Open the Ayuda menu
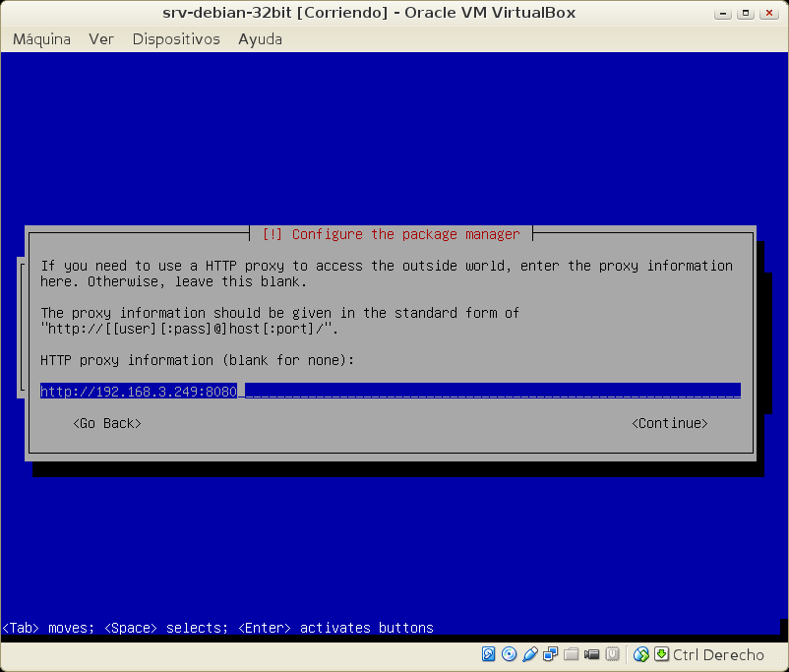 (260, 39)
